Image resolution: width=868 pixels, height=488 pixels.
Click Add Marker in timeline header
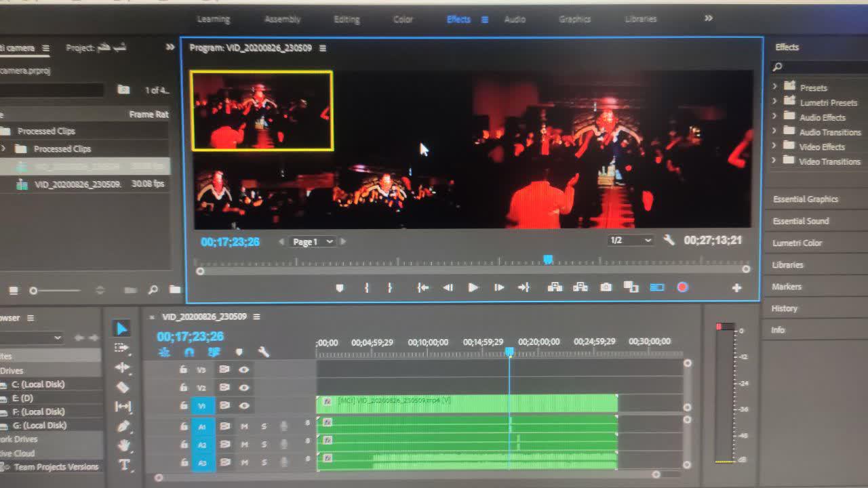click(x=239, y=352)
